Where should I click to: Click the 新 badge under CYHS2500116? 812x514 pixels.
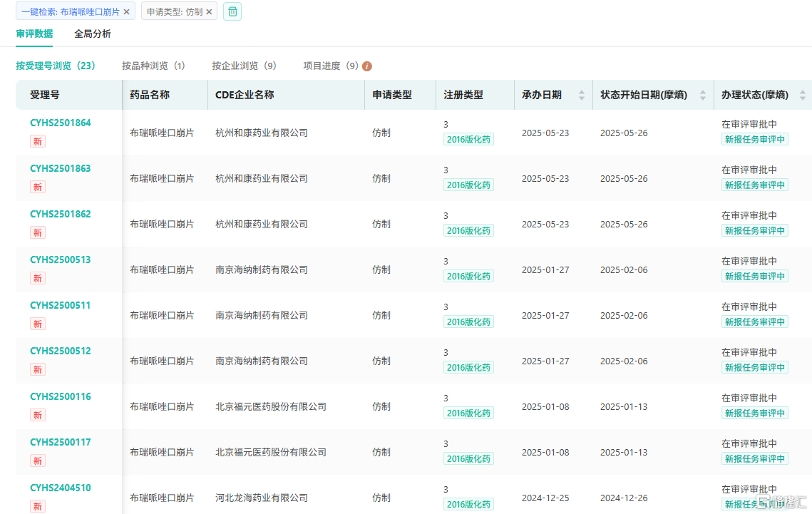[x=38, y=415]
